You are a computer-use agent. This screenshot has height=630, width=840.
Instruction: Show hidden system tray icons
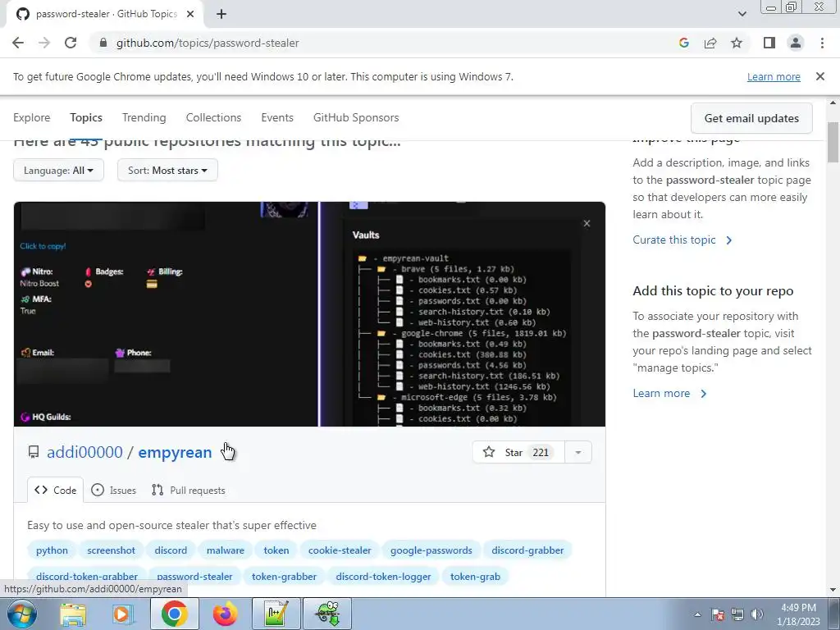[x=697, y=614]
